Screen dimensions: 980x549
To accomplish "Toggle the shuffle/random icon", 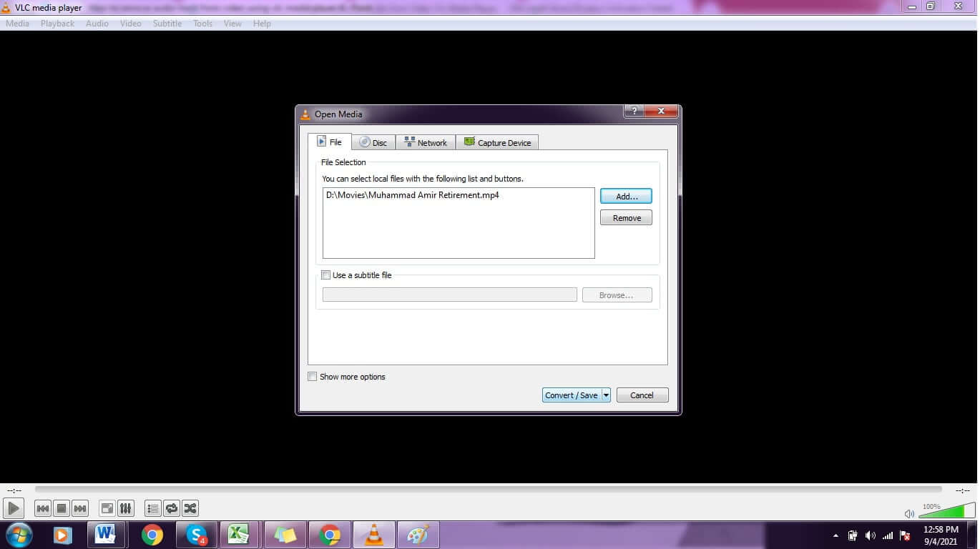I will [x=190, y=508].
